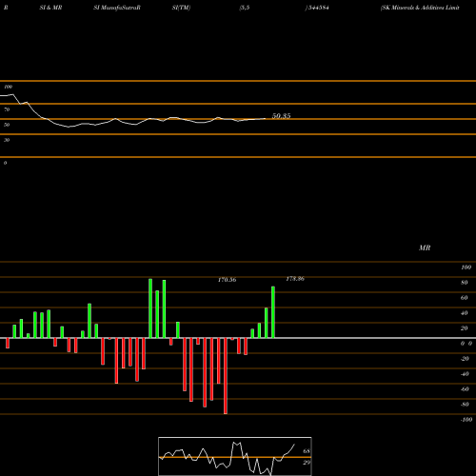Image resolution: width=476 pixels, height=476 pixels.
Task: Click the '-60' MR scale label
Action: 465,389
